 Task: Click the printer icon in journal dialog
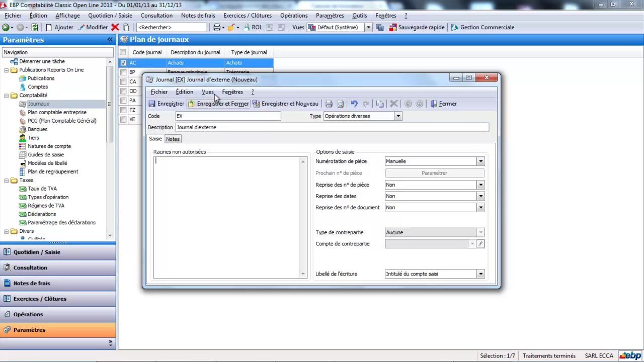point(329,104)
